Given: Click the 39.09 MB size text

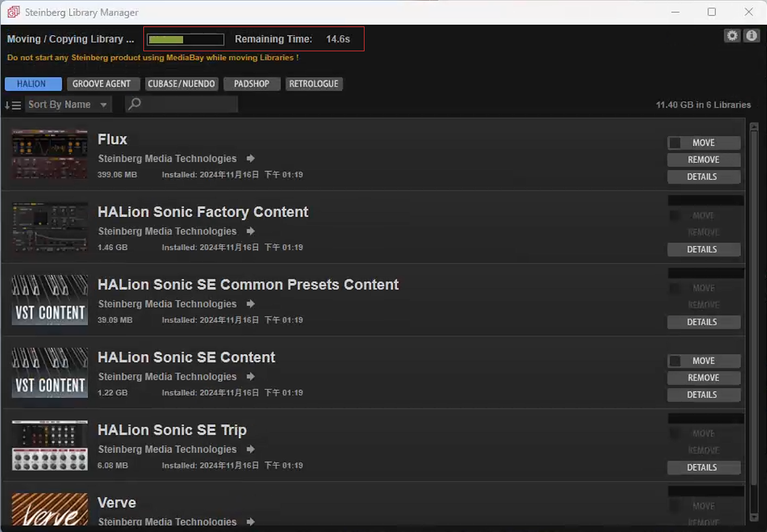Looking at the screenshot, I should pos(115,320).
